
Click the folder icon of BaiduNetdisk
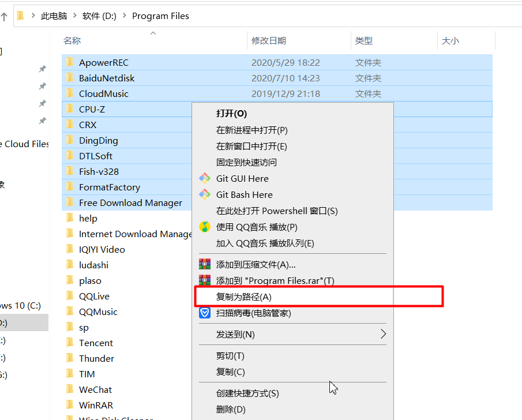coord(70,78)
